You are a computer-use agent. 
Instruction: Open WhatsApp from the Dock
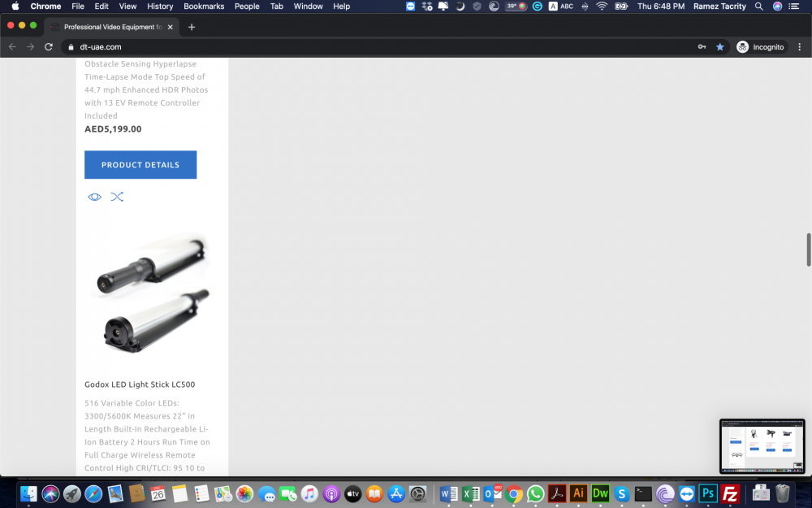[536, 493]
